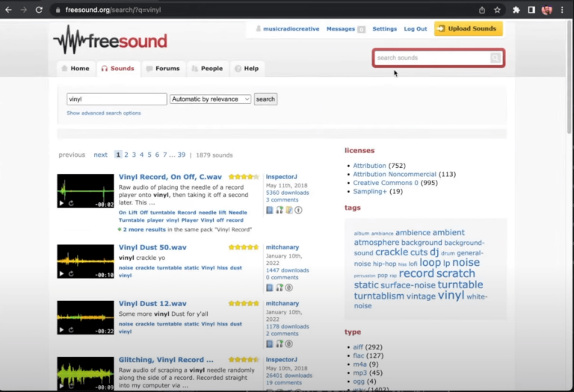Screen dimensions: 574x392
Task: Click attribution license icon for Vinyl Record, On Off, C.wav
Action: [298, 210]
